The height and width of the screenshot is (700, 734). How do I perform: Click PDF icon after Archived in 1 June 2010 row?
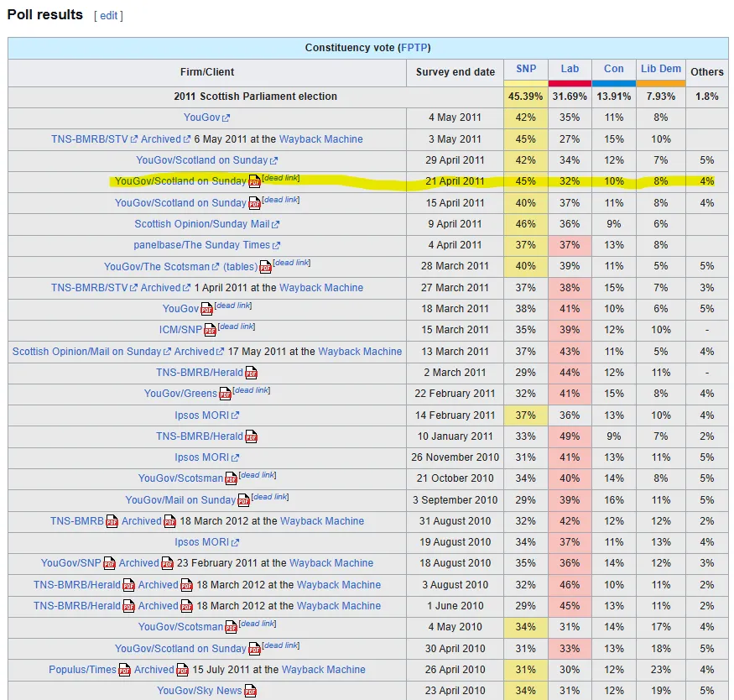coord(186,606)
